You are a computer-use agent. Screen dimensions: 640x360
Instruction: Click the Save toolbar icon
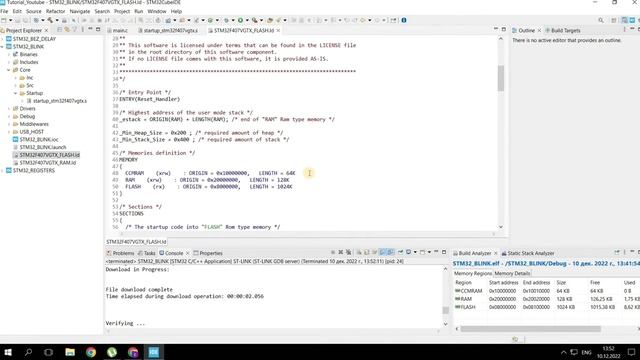click(18, 20)
